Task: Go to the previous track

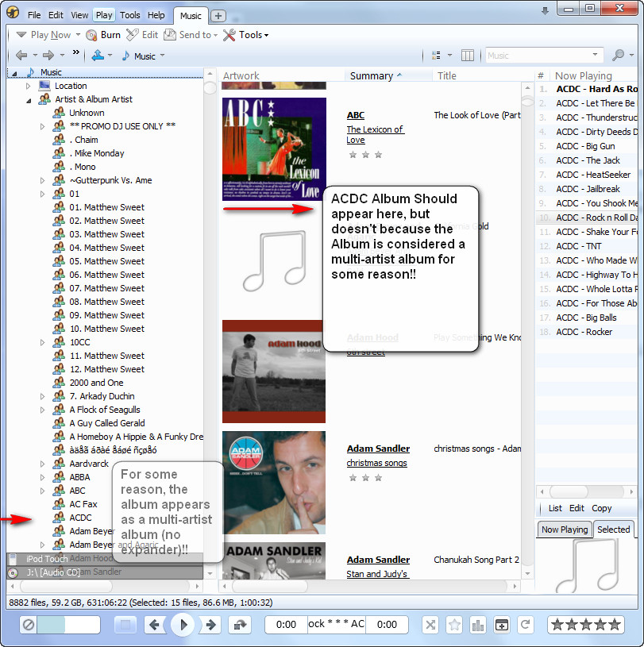Action: tap(156, 625)
